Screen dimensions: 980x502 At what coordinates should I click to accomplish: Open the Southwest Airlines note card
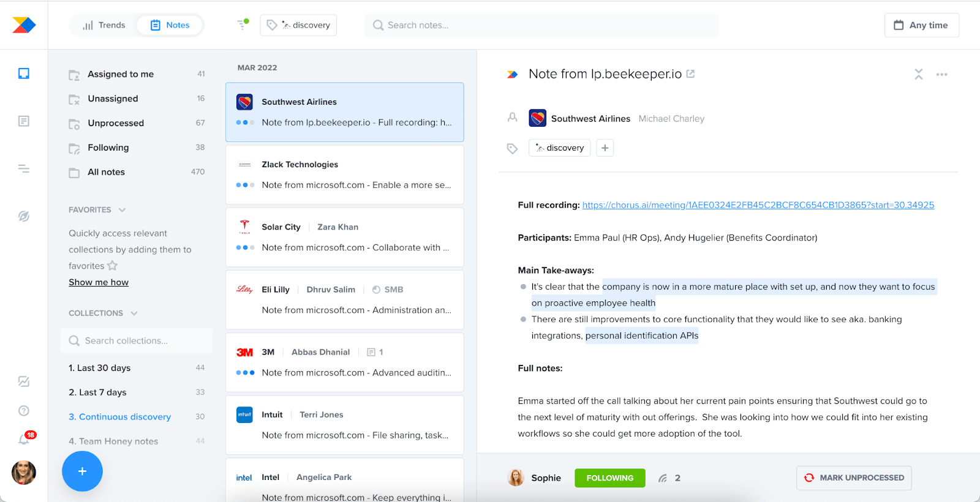pos(345,113)
